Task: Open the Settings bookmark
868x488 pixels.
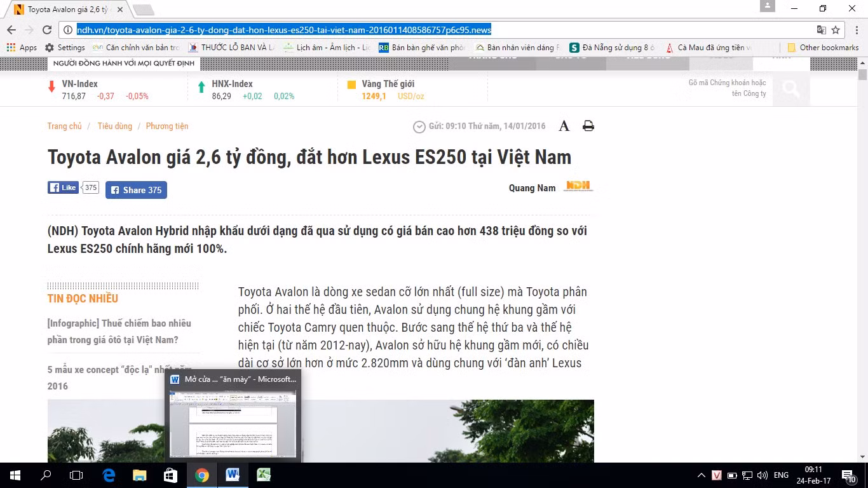Action: (65, 48)
